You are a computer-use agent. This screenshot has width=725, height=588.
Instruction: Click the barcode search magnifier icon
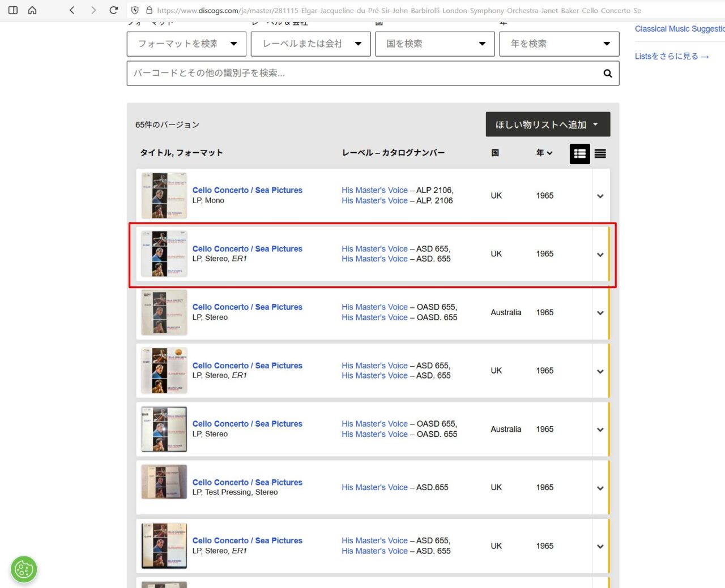(x=607, y=73)
